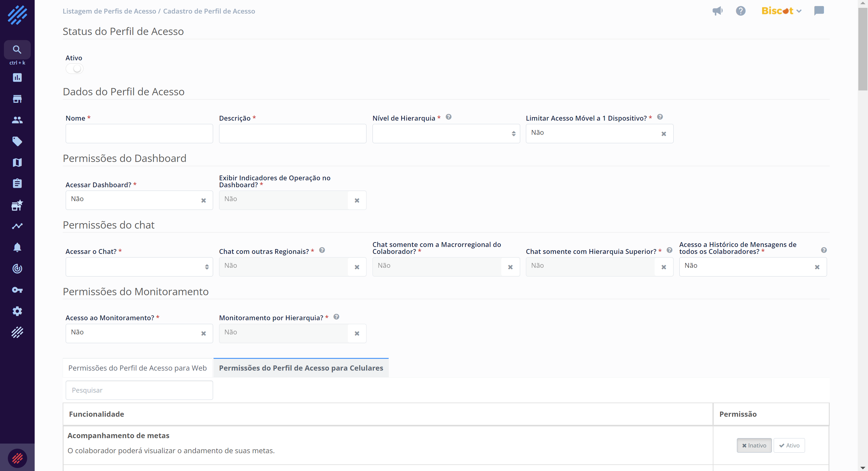Open the Nível de Hierarquia dropdown
The width and height of the screenshot is (868, 471).
click(445, 134)
